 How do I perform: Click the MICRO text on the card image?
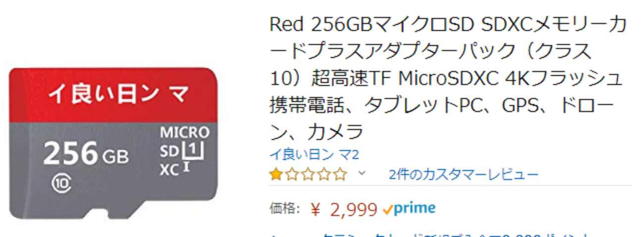[x=184, y=133]
